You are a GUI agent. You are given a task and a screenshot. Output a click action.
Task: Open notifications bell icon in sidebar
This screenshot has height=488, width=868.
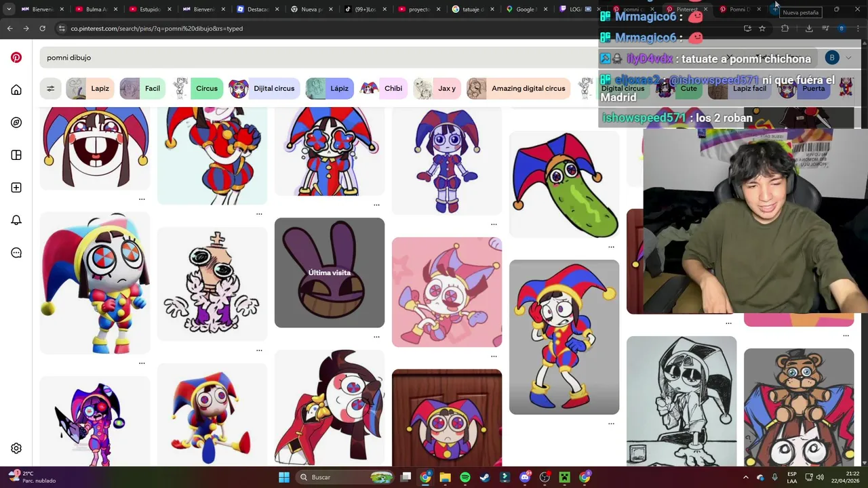coord(16,220)
